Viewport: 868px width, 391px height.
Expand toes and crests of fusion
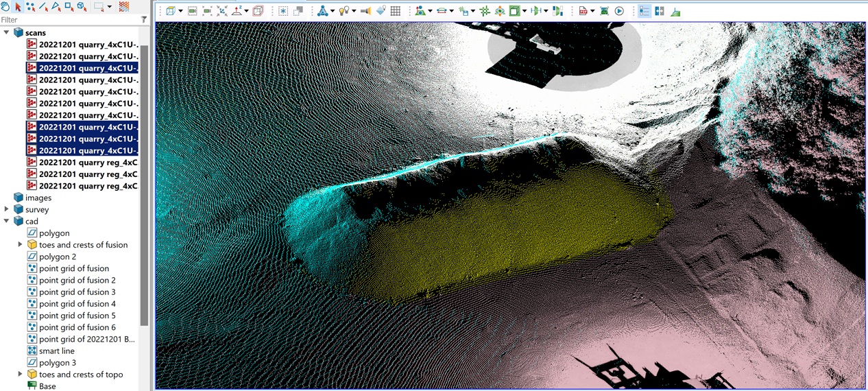pyautogui.click(x=20, y=245)
